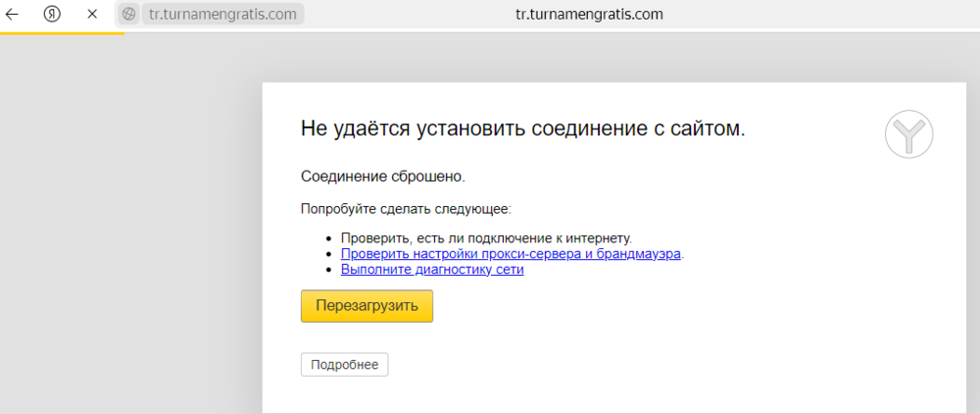Image resolution: width=980 pixels, height=414 pixels.
Task: Stop loading with the X icon
Action: pyautogui.click(x=92, y=14)
